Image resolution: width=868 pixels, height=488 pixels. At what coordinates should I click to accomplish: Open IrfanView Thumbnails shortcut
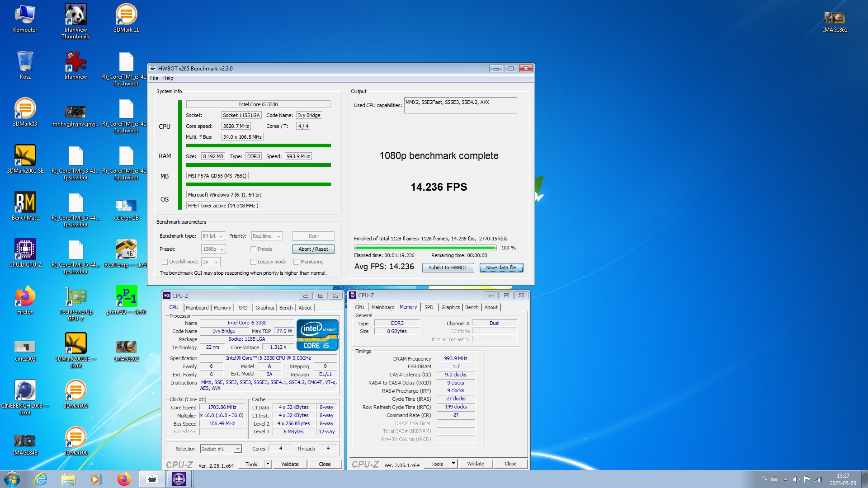point(75,22)
